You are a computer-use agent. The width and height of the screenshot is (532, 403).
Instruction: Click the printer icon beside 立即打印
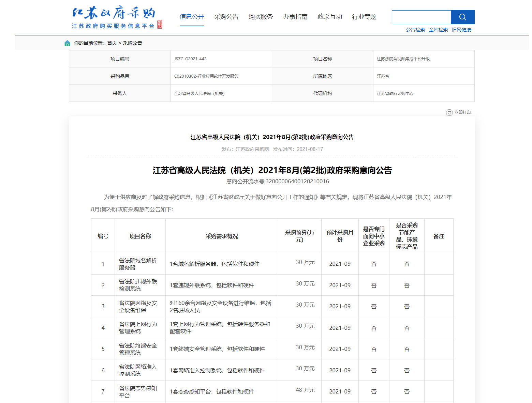pyautogui.click(x=449, y=112)
